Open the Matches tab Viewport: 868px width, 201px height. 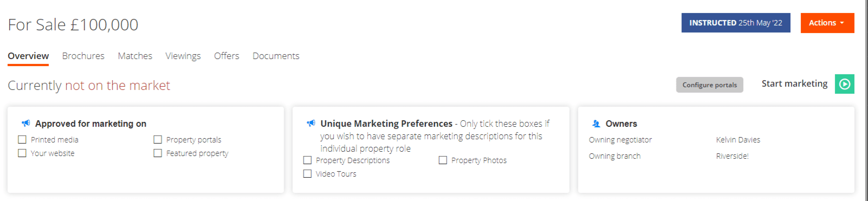pyautogui.click(x=135, y=56)
